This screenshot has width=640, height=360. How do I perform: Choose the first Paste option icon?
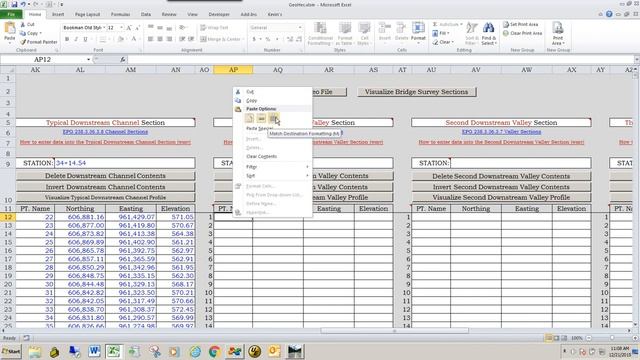(x=249, y=118)
